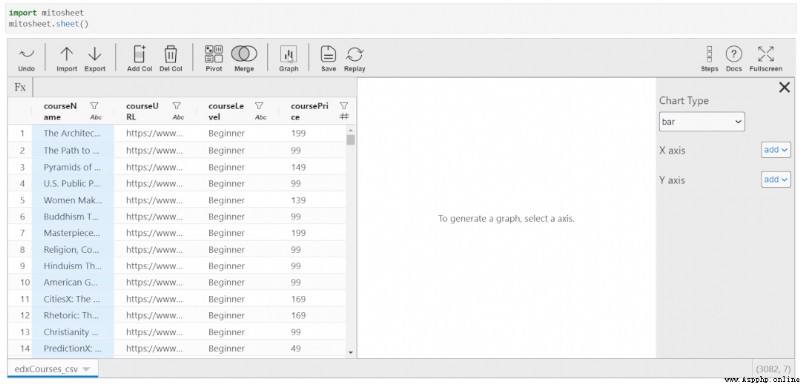
Task: Select the courseLevel column header
Action: point(226,111)
